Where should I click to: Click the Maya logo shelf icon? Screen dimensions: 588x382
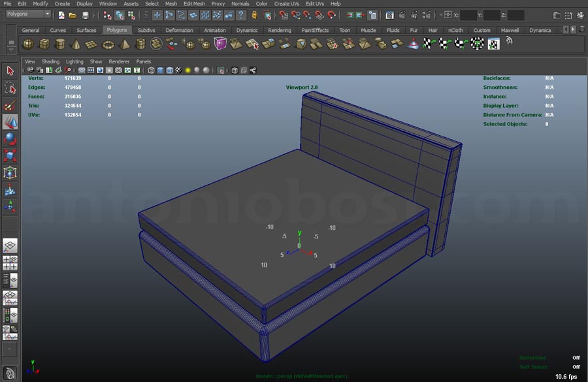click(x=509, y=41)
